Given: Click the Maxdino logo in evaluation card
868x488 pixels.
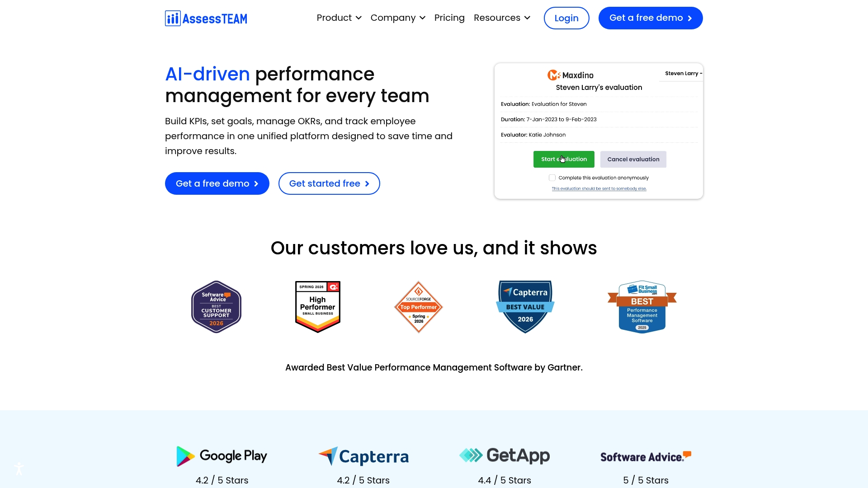Looking at the screenshot, I should click(571, 75).
